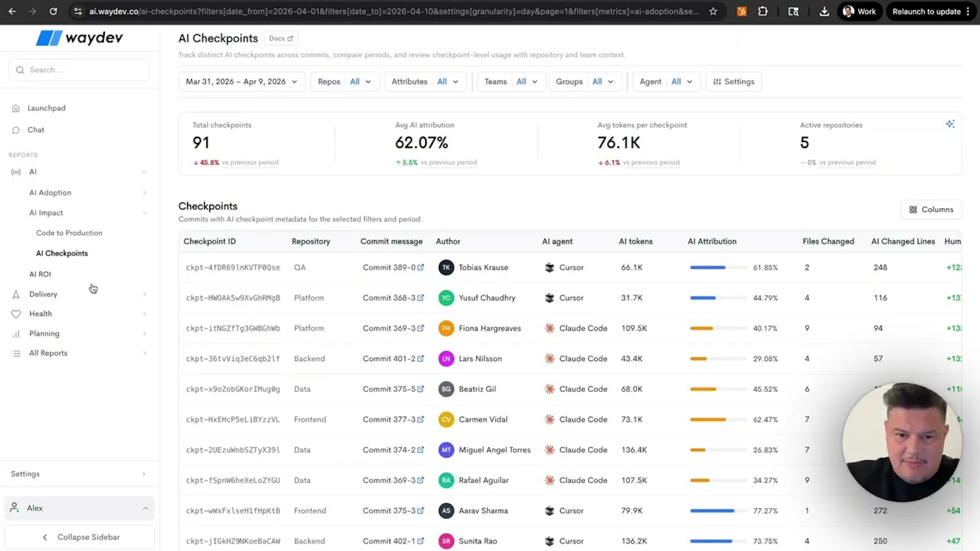
Task: Click the Claude Code agent icon for Fiona Hargreaves
Action: (549, 328)
